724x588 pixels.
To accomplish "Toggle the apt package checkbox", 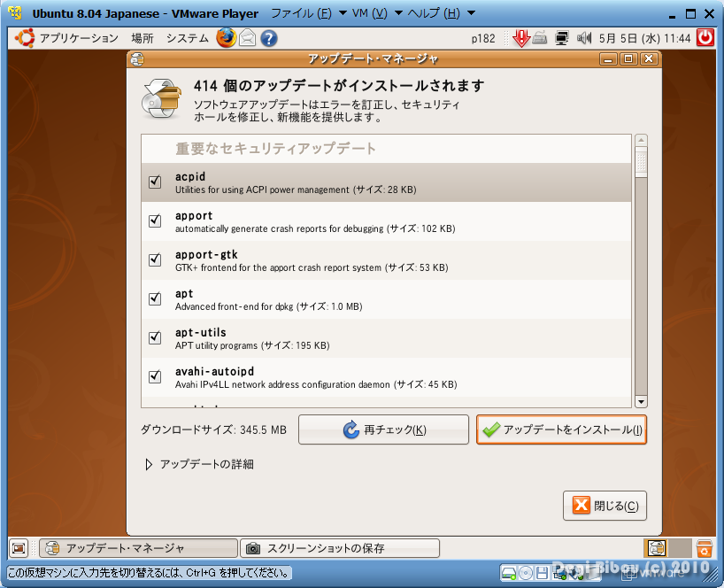I will click(x=155, y=298).
